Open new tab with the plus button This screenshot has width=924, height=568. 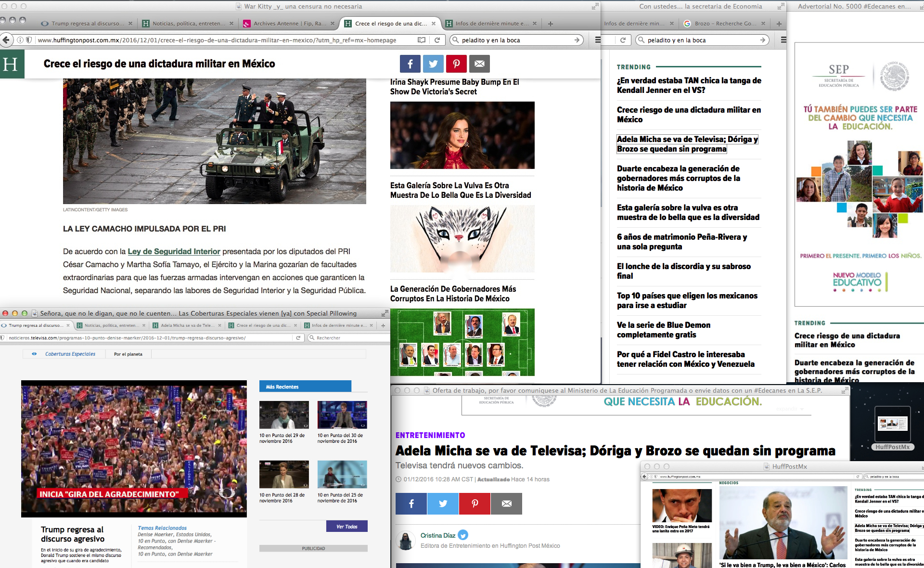pos(550,24)
